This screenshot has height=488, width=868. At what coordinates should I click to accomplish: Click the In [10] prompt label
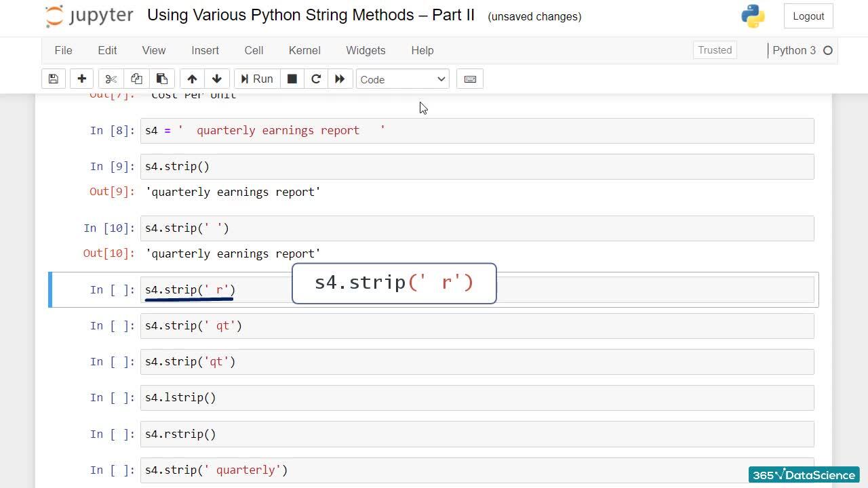109,228
